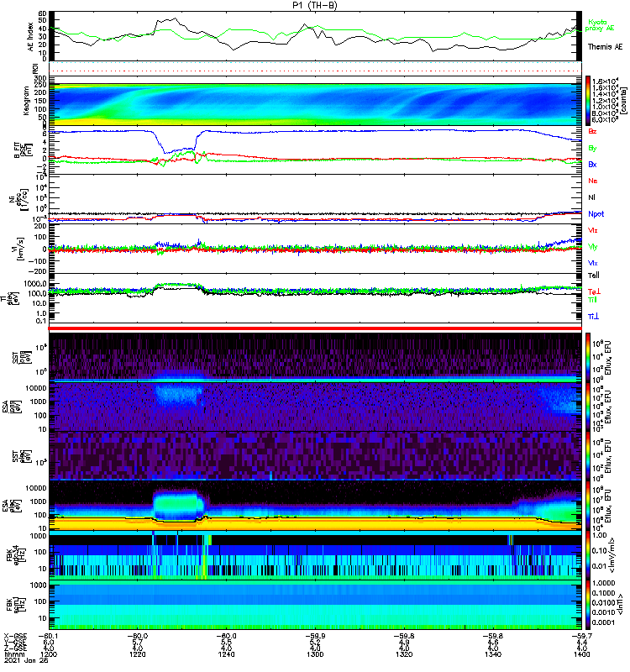
Task: Click the green "Viy" legend label
Action: pos(593,247)
